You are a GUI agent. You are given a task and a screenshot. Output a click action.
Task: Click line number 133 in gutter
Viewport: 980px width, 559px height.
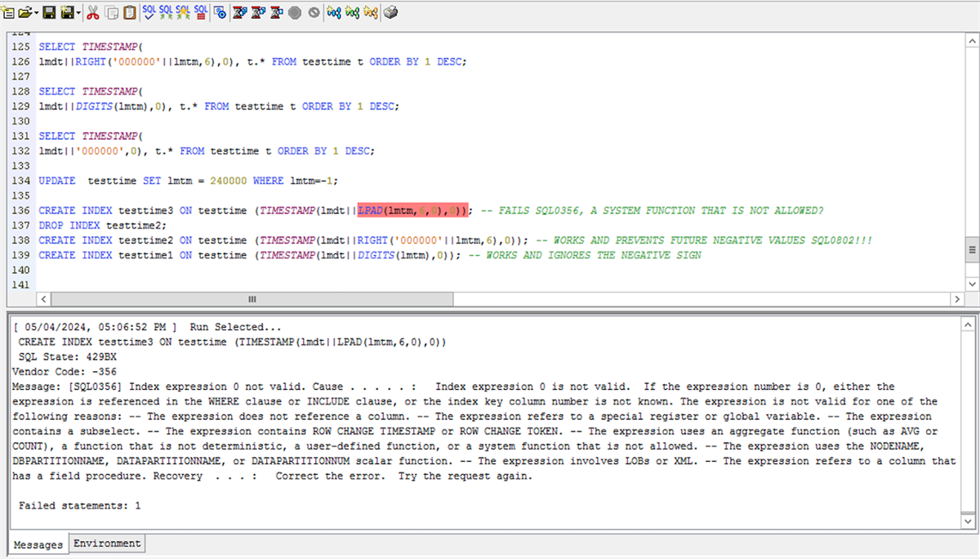20,166
